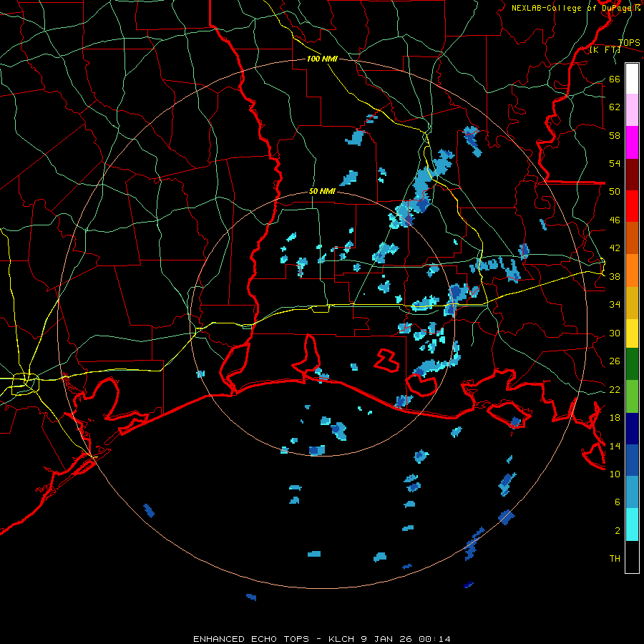Click the '(K FT)' legend units label
The image size is (644, 644).
point(605,50)
